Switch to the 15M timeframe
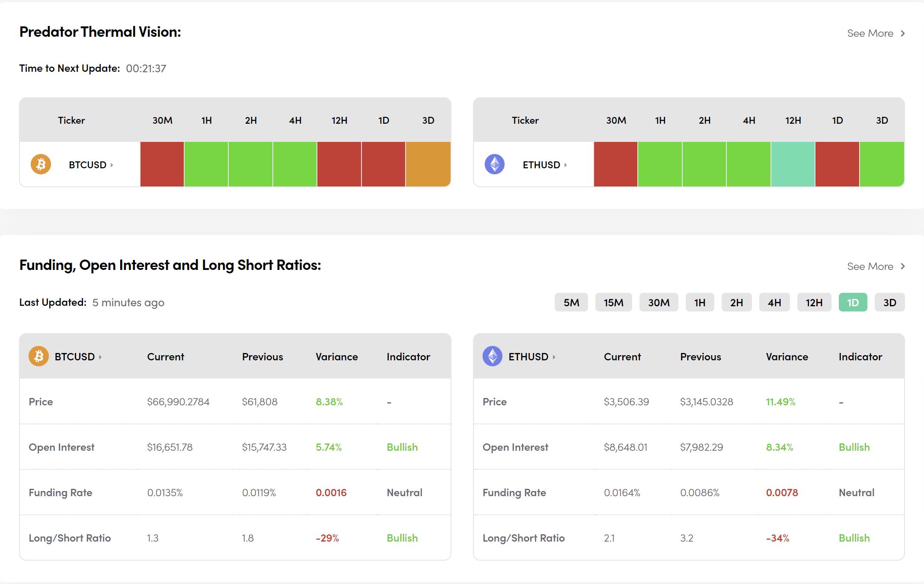 coord(613,302)
